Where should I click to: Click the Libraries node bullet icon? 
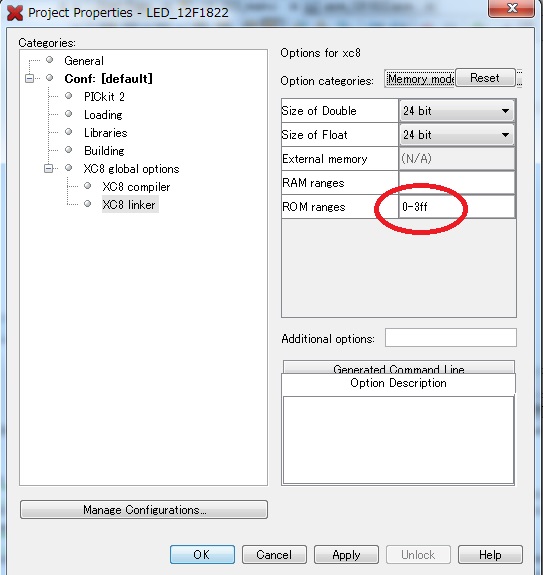pos(69,132)
